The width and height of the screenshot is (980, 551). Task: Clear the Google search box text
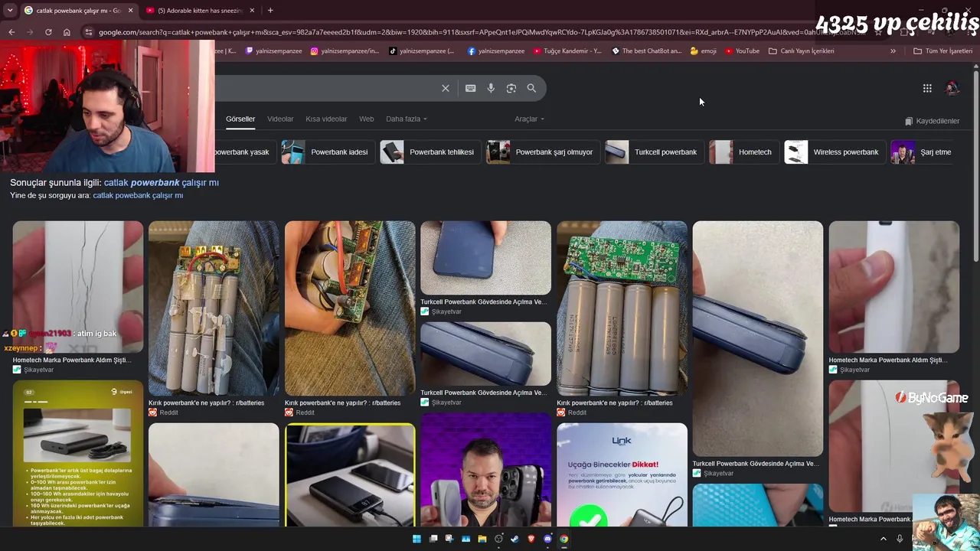point(445,88)
